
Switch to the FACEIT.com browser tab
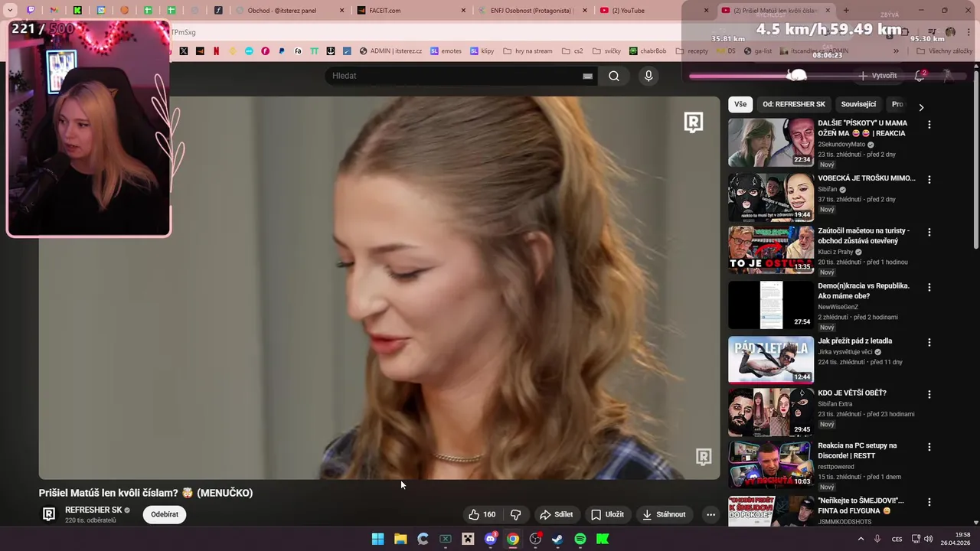pos(411,11)
